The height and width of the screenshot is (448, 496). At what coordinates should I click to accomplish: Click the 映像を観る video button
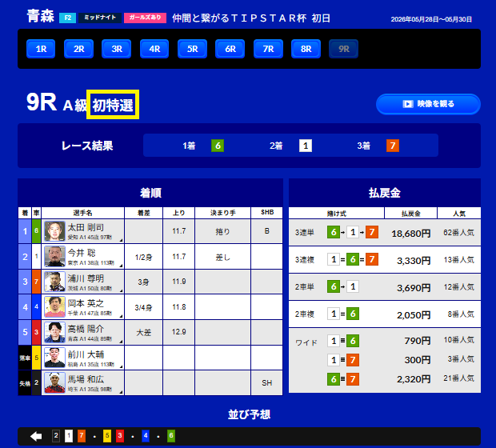[x=428, y=104]
